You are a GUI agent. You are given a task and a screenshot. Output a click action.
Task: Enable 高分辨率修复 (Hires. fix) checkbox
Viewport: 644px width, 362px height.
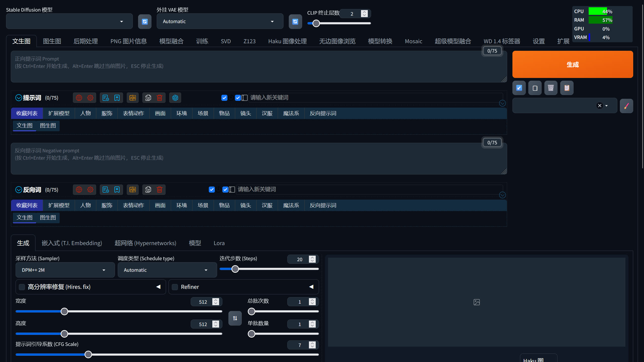[22, 287]
